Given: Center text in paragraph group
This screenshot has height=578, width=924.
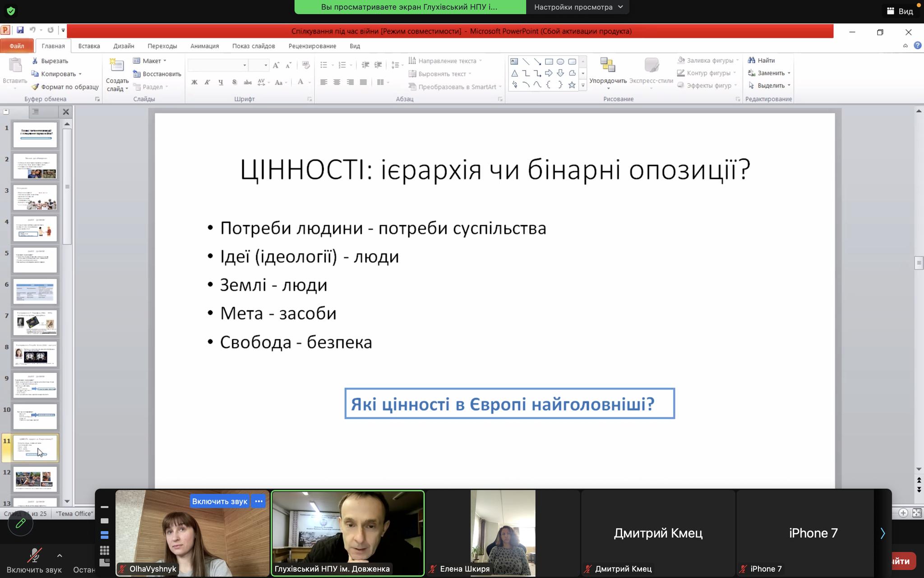Looking at the screenshot, I should coord(337,82).
